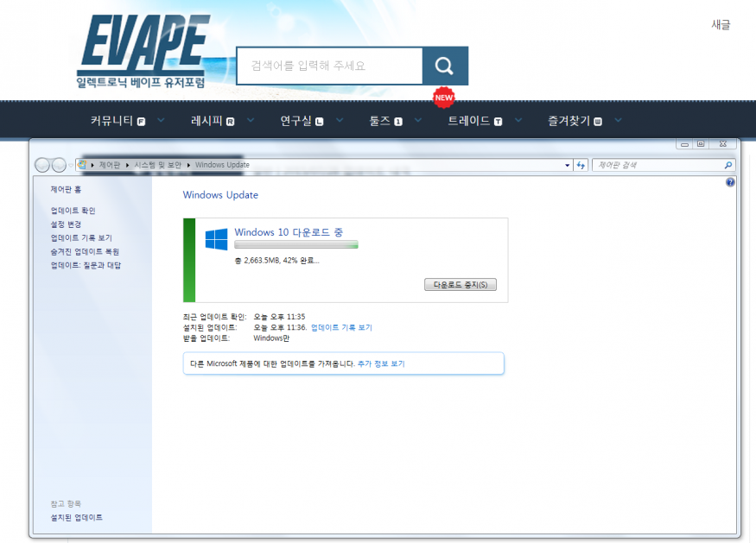Click Windows Update in the breadcrumb path
This screenshot has width=756, height=543.
222,165
